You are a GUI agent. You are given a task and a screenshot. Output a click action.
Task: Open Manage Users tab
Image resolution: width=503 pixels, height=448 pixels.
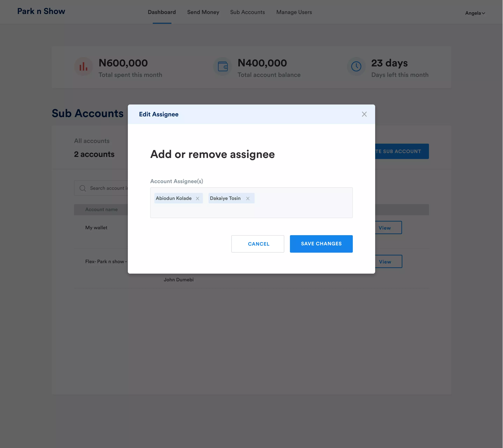[x=294, y=12]
